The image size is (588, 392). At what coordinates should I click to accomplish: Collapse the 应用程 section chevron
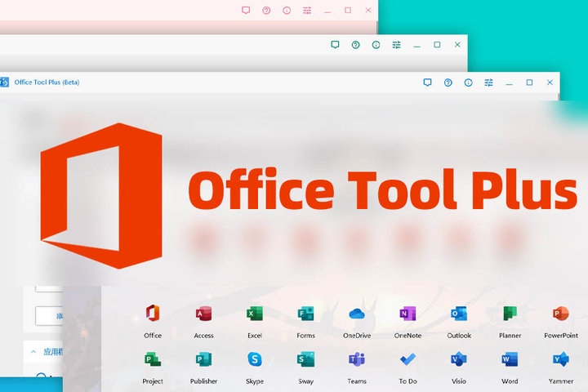click(x=33, y=352)
